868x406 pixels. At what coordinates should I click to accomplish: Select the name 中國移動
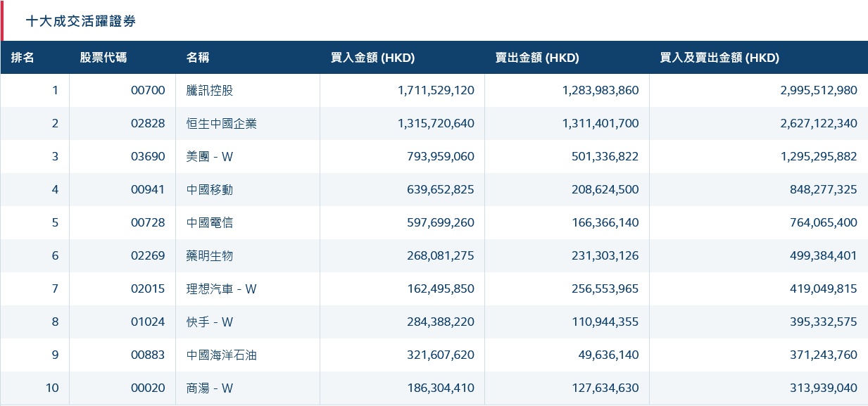[x=210, y=189]
